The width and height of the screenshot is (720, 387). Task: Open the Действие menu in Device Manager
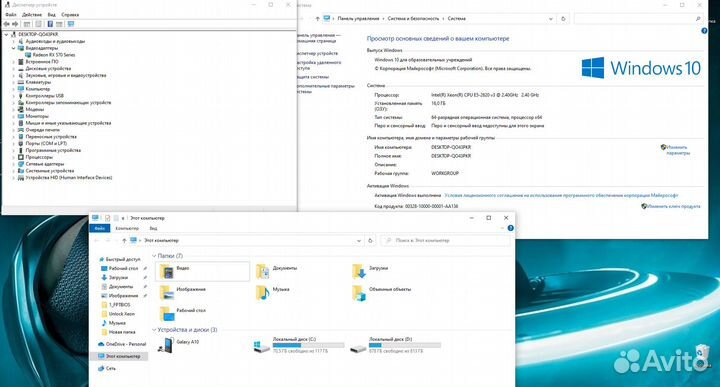click(32, 15)
